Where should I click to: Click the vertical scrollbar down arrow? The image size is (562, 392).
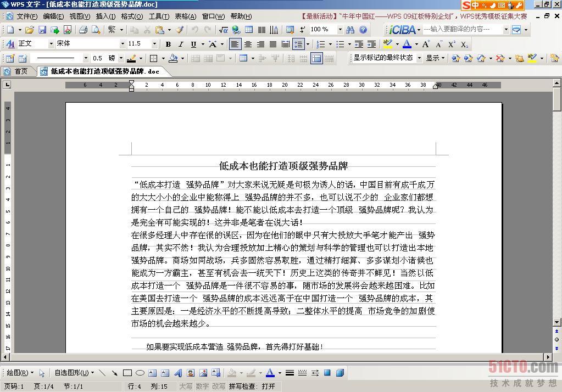click(x=557, y=322)
